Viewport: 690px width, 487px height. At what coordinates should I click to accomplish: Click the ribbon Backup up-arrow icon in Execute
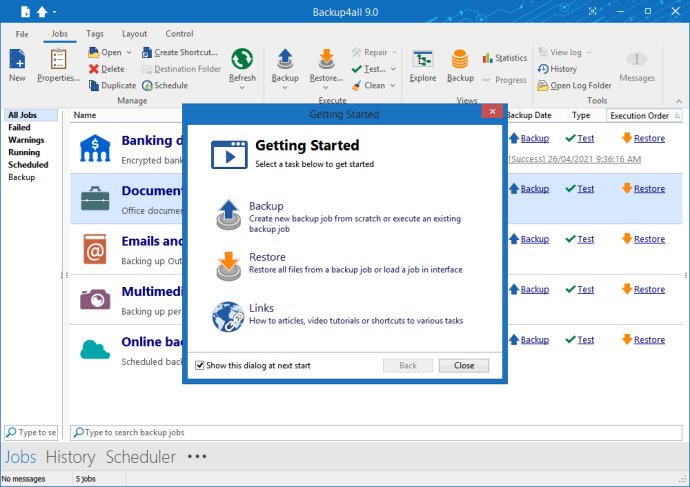coord(285,59)
